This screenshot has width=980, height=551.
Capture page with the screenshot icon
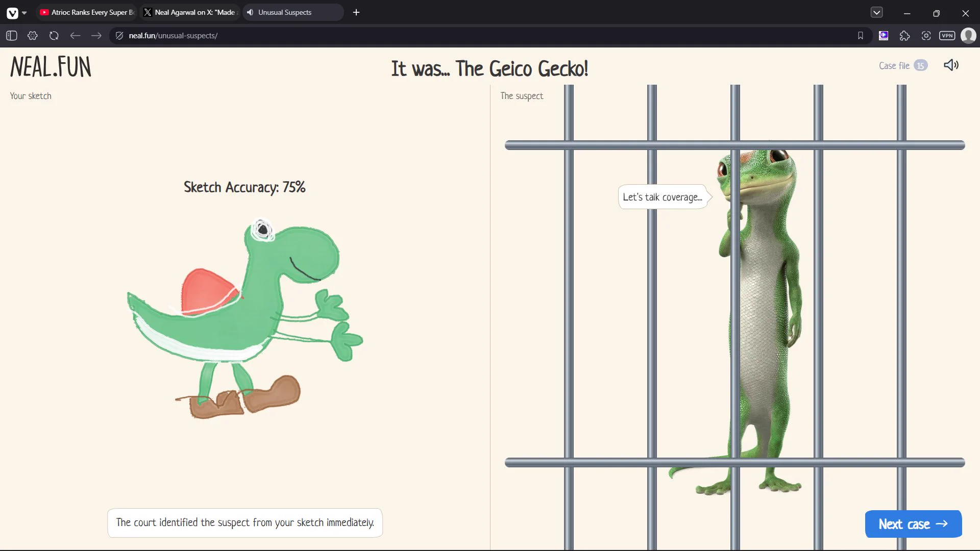tap(926, 36)
